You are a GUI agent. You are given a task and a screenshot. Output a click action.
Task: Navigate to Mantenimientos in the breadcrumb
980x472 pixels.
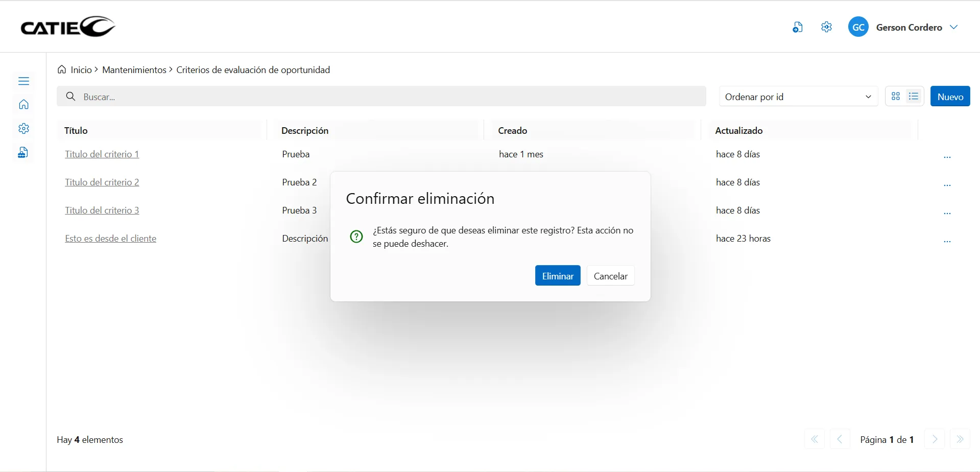134,70
